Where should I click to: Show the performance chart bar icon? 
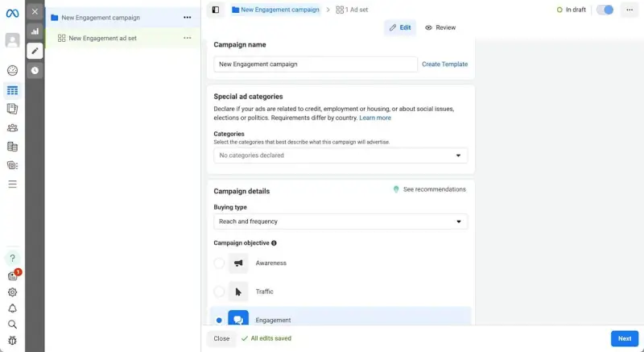(x=35, y=31)
